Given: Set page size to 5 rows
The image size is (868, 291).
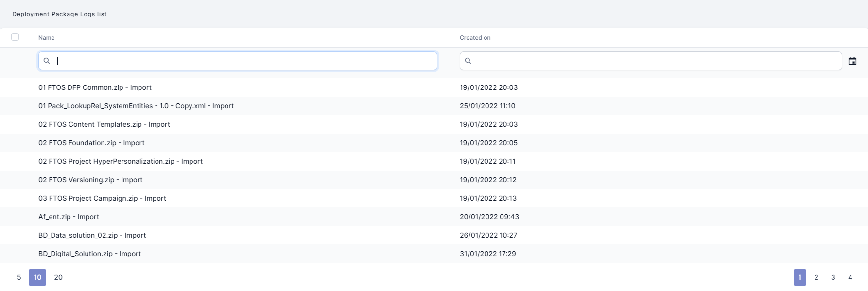Looking at the screenshot, I should (19, 277).
